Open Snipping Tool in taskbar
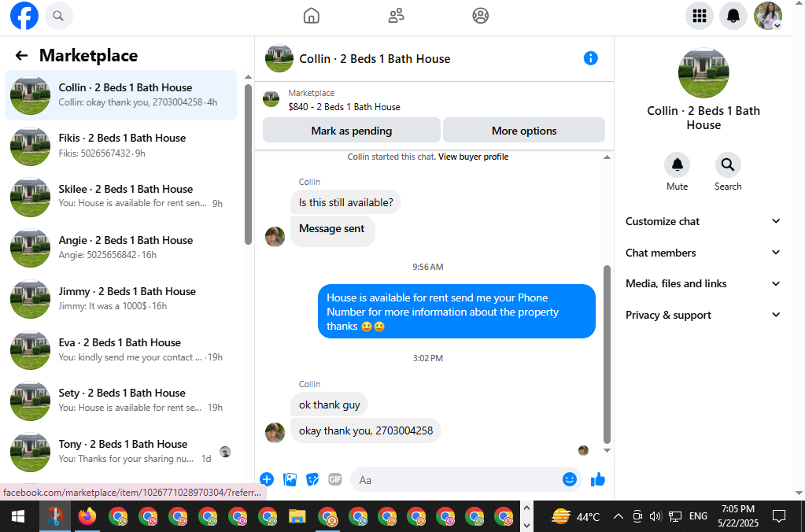Image resolution: width=805 pixels, height=532 pixels. [x=55, y=516]
